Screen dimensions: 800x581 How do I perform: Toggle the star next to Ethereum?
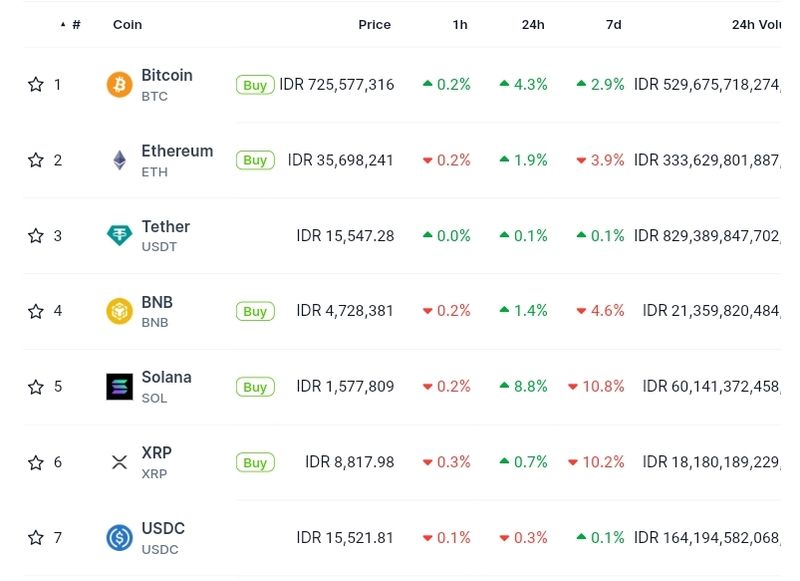pos(36,160)
